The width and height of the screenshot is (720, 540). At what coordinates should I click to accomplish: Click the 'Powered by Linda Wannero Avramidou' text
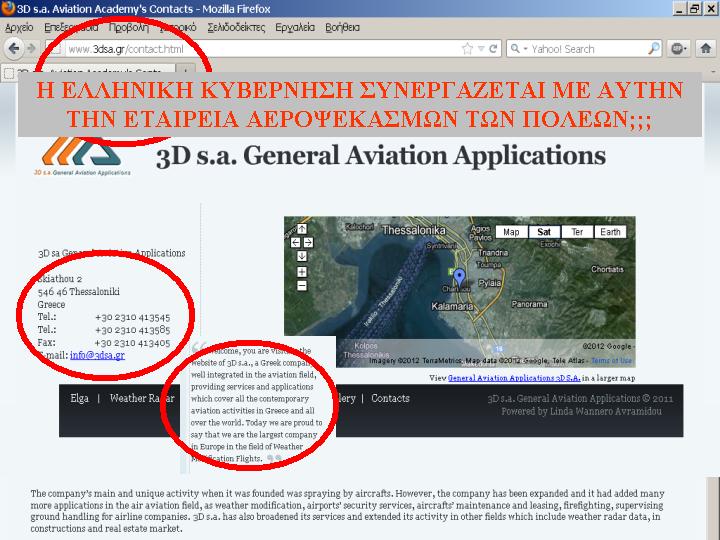pyautogui.click(x=581, y=411)
